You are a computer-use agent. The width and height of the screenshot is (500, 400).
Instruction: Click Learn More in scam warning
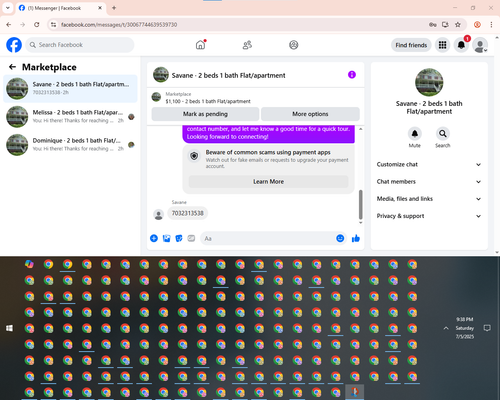[x=268, y=182]
